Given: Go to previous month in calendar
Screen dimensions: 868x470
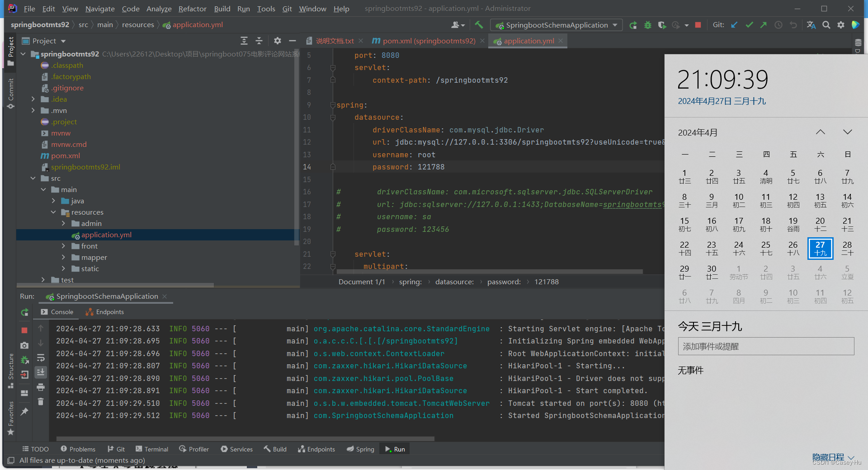Looking at the screenshot, I should point(821,132).
